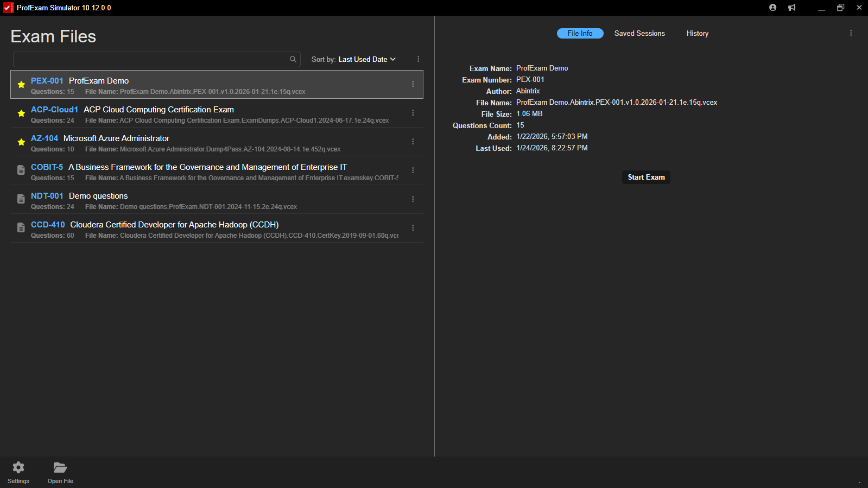Select the NDT-001 Demo questions exam row

(x=217, y=200)
